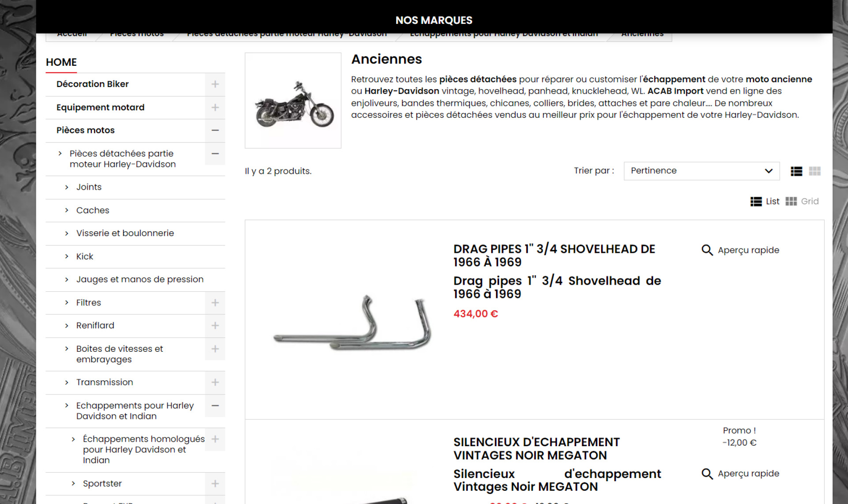The image size is (848, 504).
Task: Expand the Transmission subcategory
Action: tap(215, 383)
